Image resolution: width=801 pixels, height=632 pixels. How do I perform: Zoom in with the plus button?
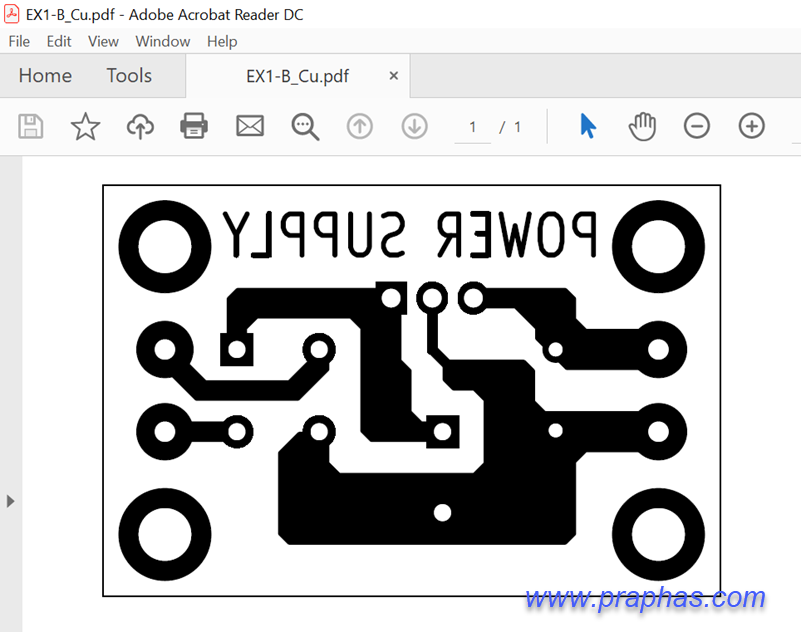tap(751, 126)
